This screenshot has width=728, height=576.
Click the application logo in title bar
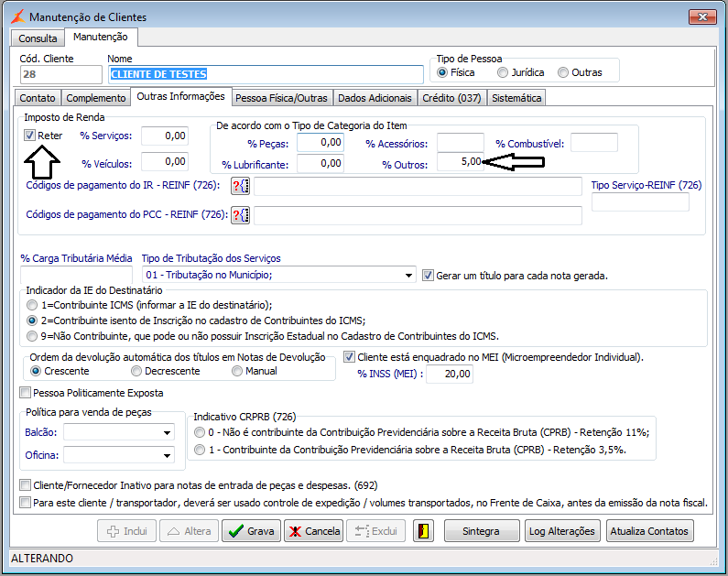point(18,16)
